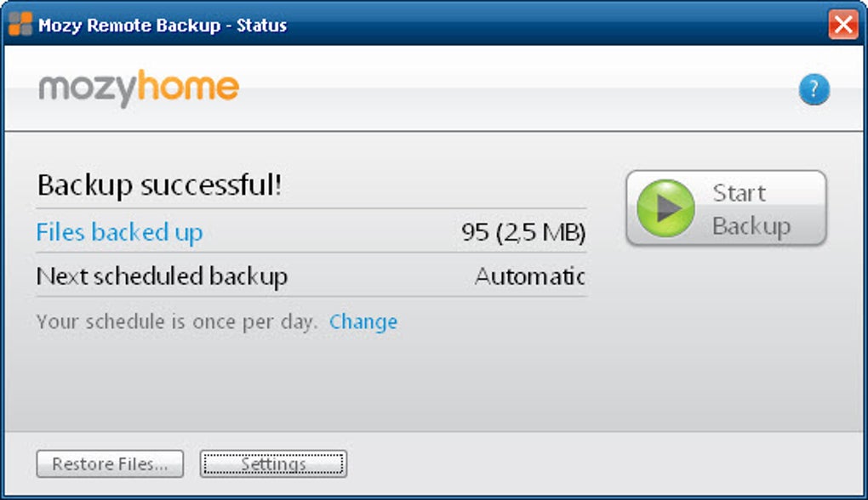The image size is (868, 500).
Task: Click the orange "home" word in the logo
Action: [187, 87]
